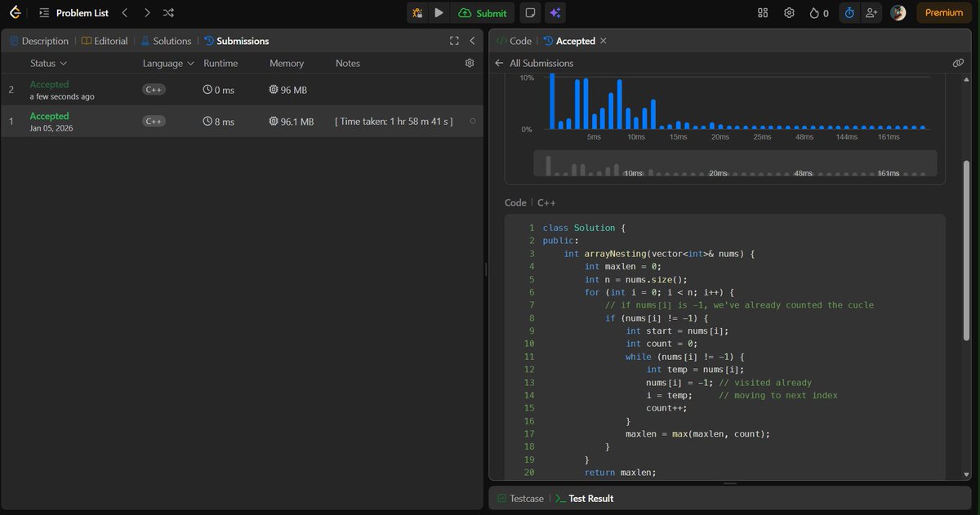
Task: Close the Accepted tab
Action: (x=604, y=41)
